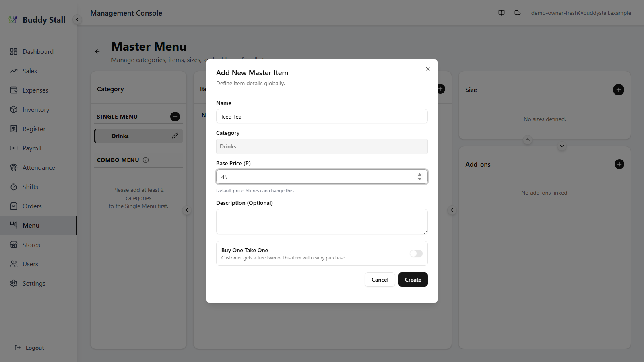Cancel the new master item dialog

pos(380,280)
